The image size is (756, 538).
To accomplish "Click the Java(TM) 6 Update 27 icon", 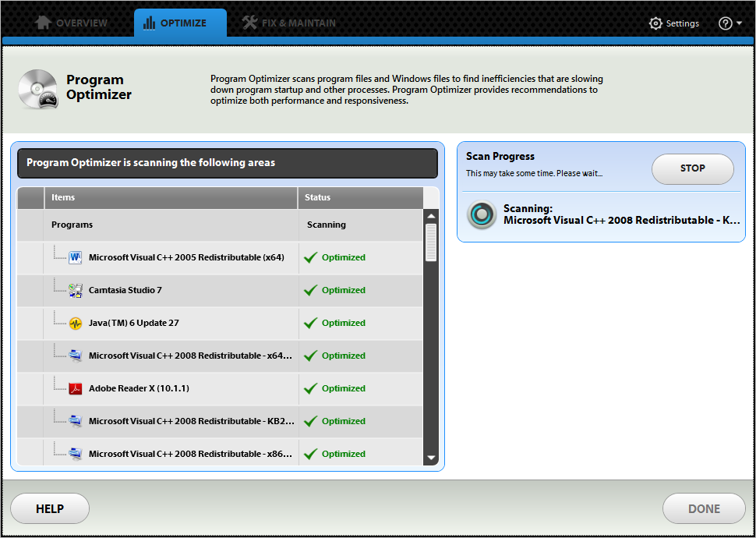I will pyautogui.click(x=76, y=323).
